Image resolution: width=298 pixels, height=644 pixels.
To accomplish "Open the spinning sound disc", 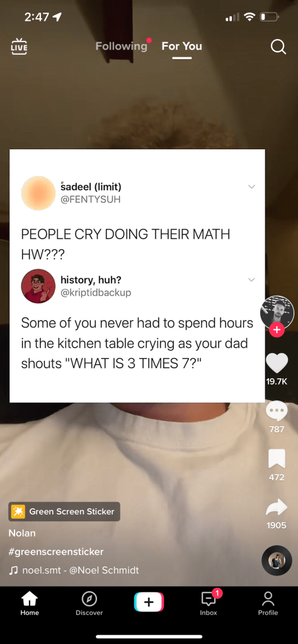I will click(277, 561).
